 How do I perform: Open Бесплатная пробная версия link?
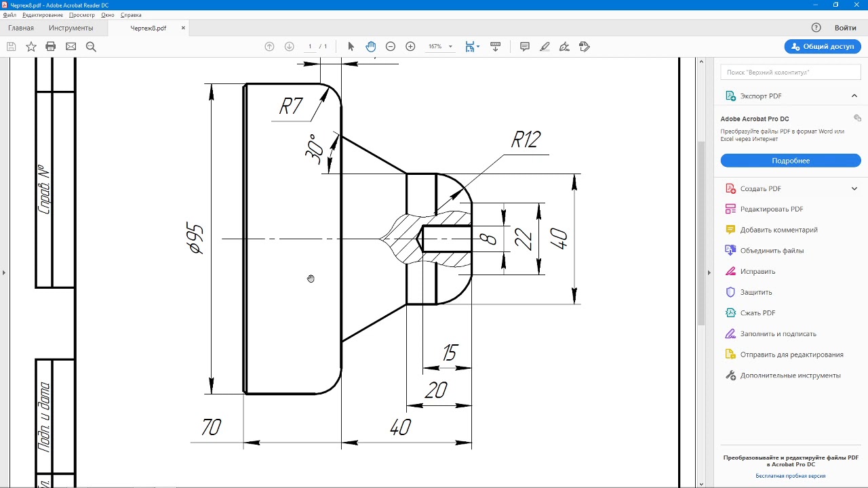[791, 476]
